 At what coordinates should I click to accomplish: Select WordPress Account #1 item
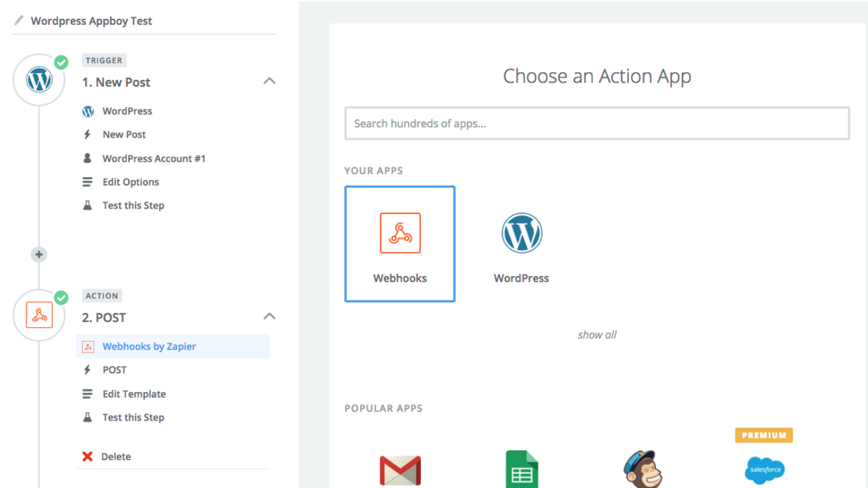pos(154,158)
